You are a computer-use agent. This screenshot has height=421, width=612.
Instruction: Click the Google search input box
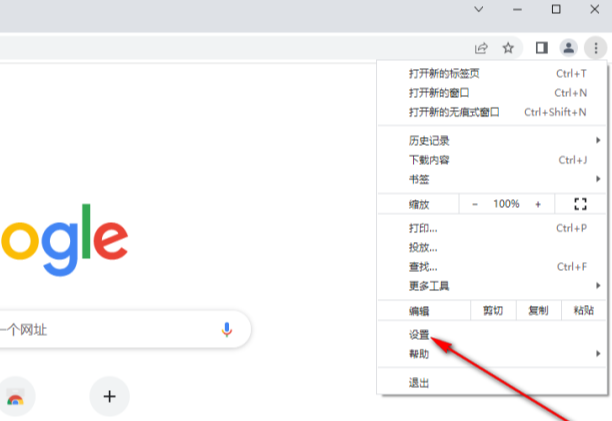[x=125, y=330]
